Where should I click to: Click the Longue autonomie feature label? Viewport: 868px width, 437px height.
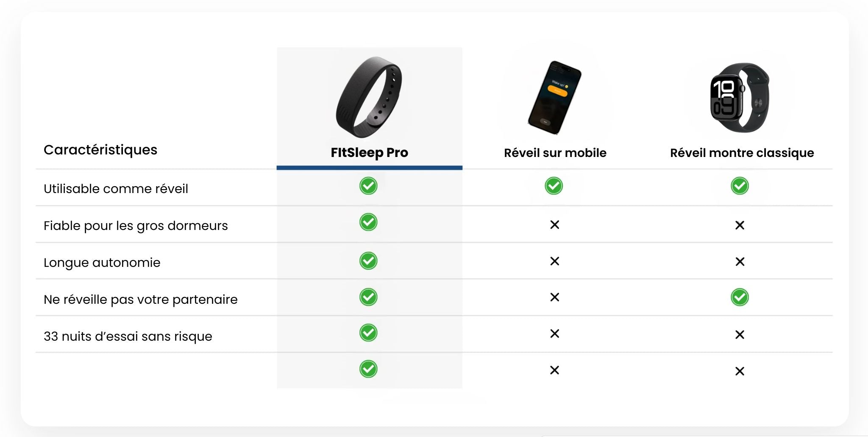point(102,263)
